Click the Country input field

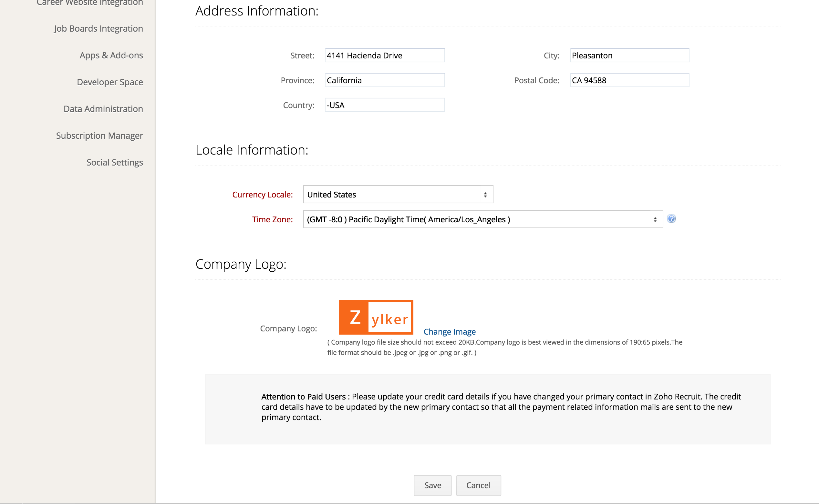(x=384, y=105)
